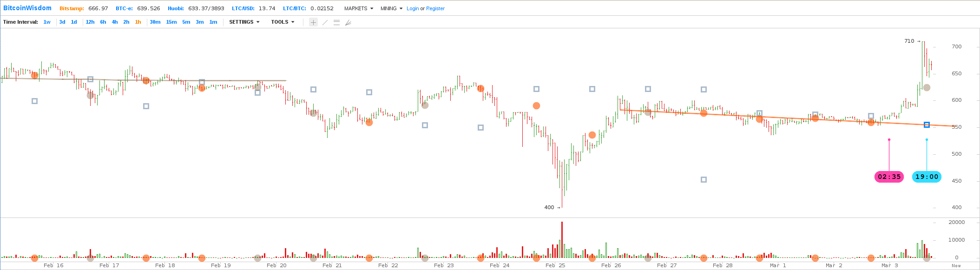This screenshot has height=270, width=980.
Task: Select the fan lines drawing tool
Action: pyautogui.click(x=348, y=22)
